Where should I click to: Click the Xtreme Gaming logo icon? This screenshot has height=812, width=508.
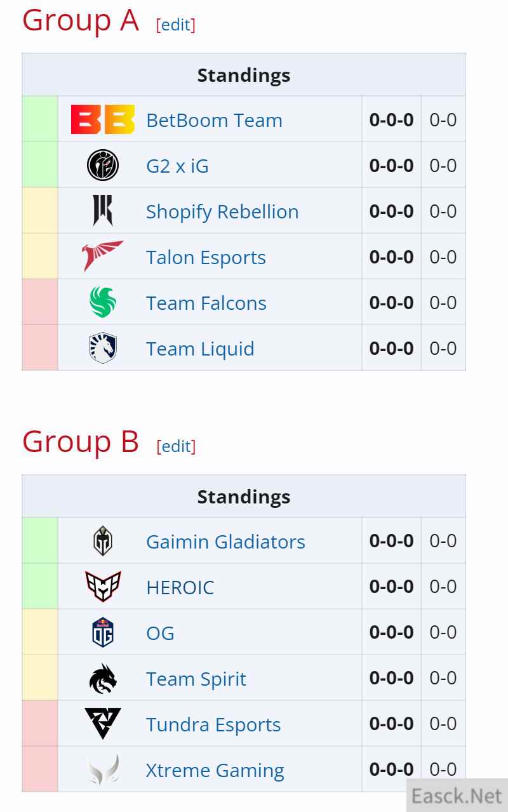click(x=103, y=769)
